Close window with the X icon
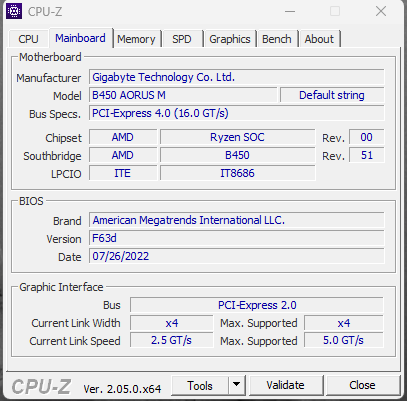Screen dimensions: 407x401 coord(381,12)
